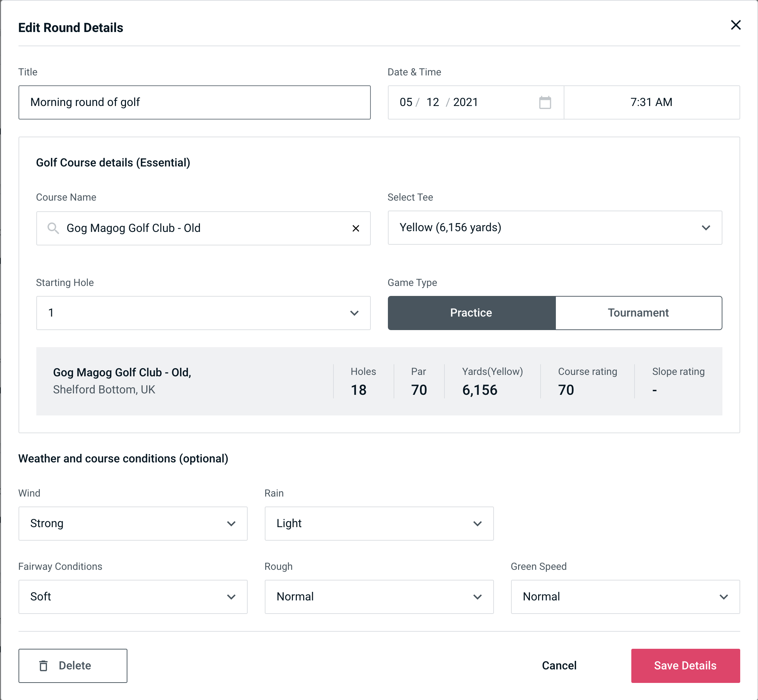758x700 pixels.
Task: Toggle Game Type to Practice
Action: [471, 313]
